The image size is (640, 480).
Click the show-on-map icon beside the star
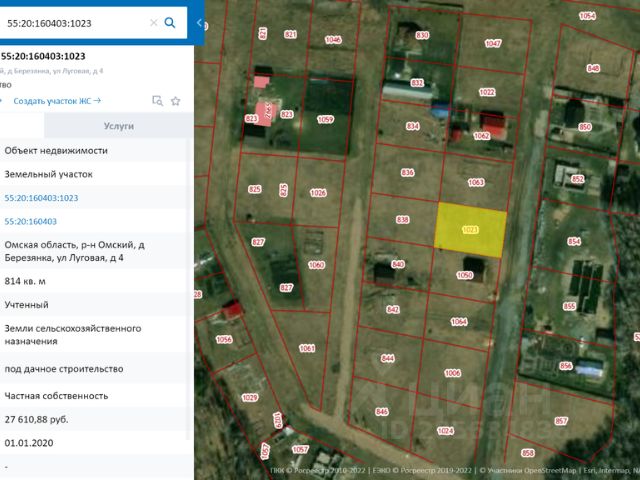[157, 101]
